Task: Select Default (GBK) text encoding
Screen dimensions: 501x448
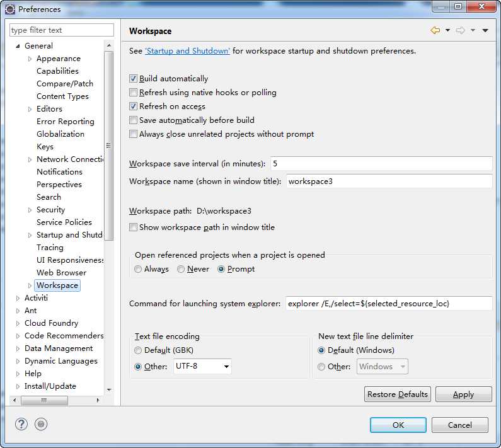Action: [x=138, y=350]
